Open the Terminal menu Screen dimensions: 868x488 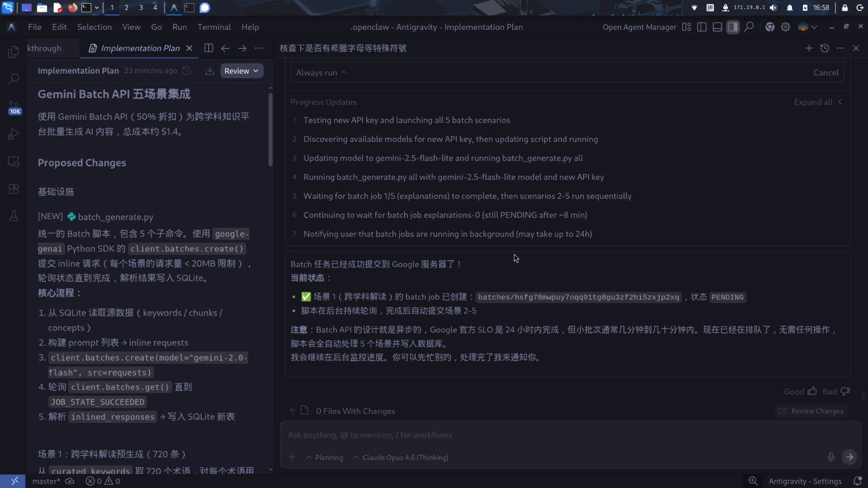point(214,27)
